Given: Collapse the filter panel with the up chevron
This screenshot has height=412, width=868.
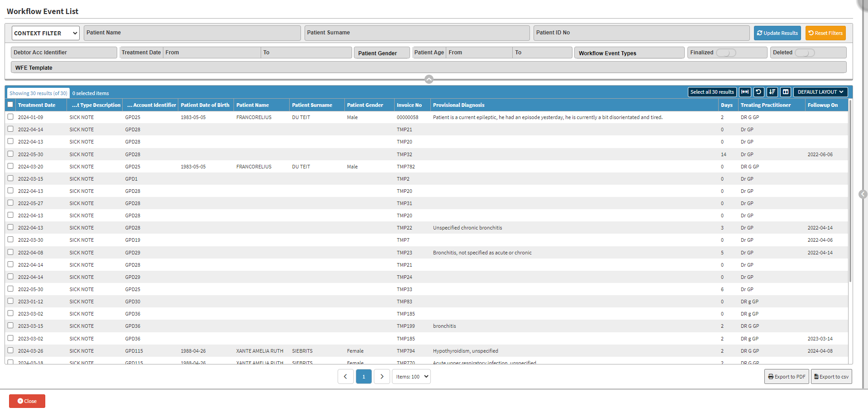Looking at the screenshot, I should (429, 79).
